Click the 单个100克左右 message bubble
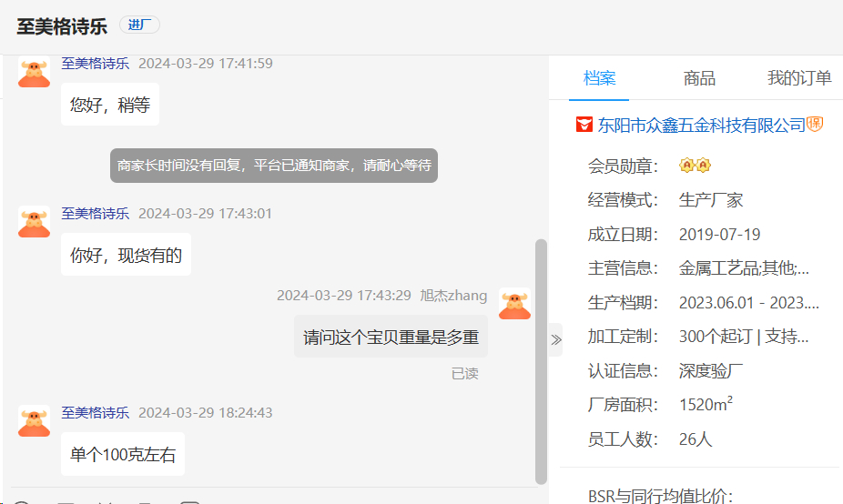This screenshot has height=504, width=843. click(123, 454)
